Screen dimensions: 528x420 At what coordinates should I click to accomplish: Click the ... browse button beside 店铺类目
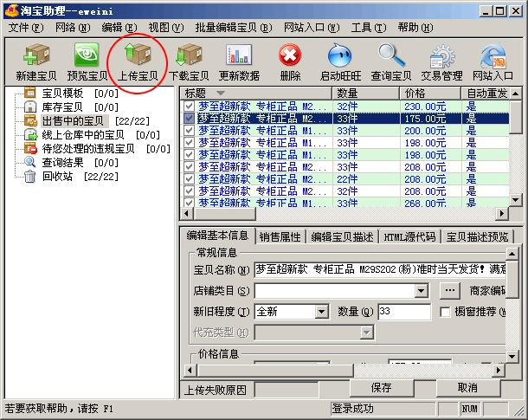(x=450, y=290)
